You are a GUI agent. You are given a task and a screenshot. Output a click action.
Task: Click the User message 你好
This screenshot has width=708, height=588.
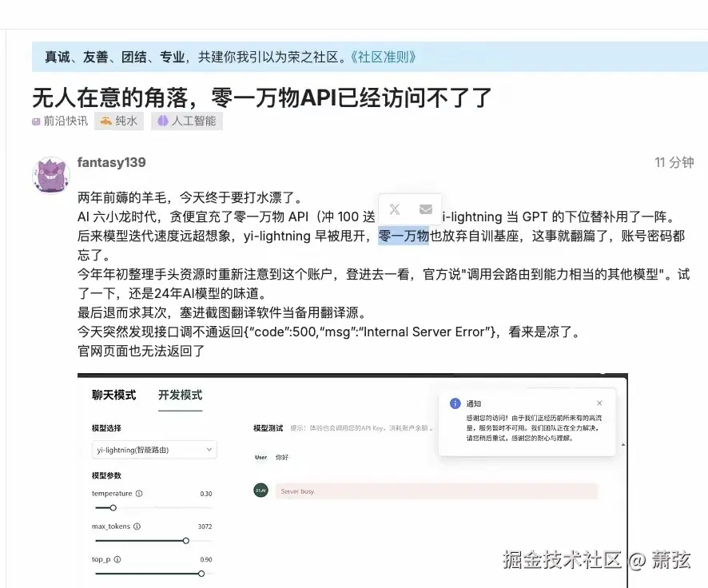point(282,458)
